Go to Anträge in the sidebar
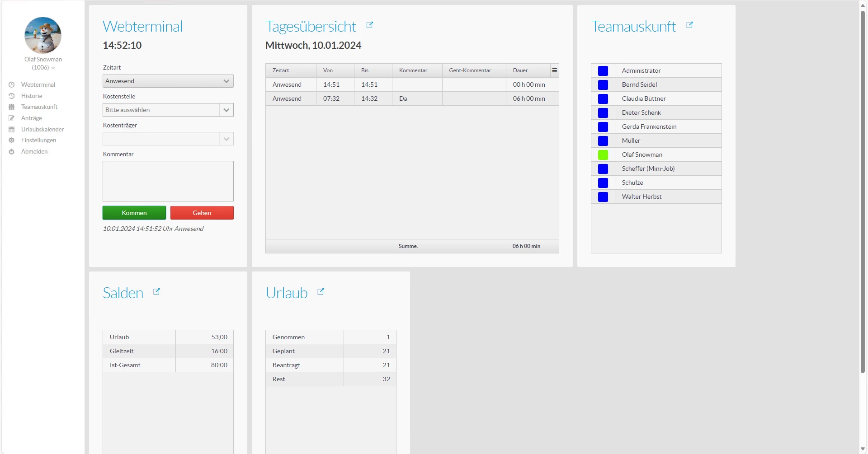Image resolution: width=868 pixels, height=454 pixels. tap(32, 118)
